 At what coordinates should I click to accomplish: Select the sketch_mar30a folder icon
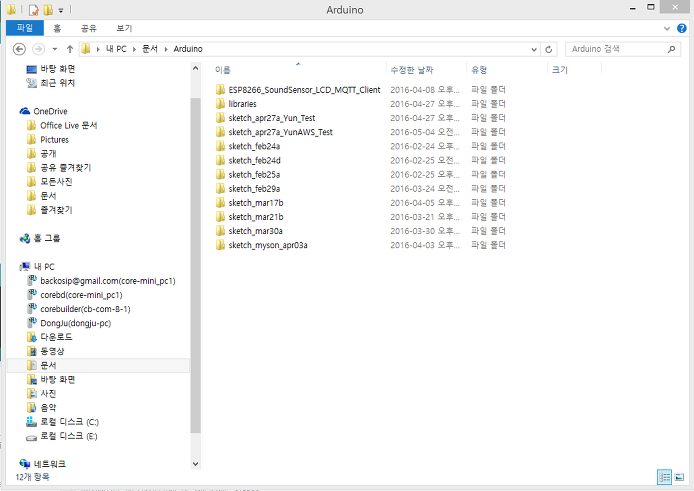[x=220, y=231]
